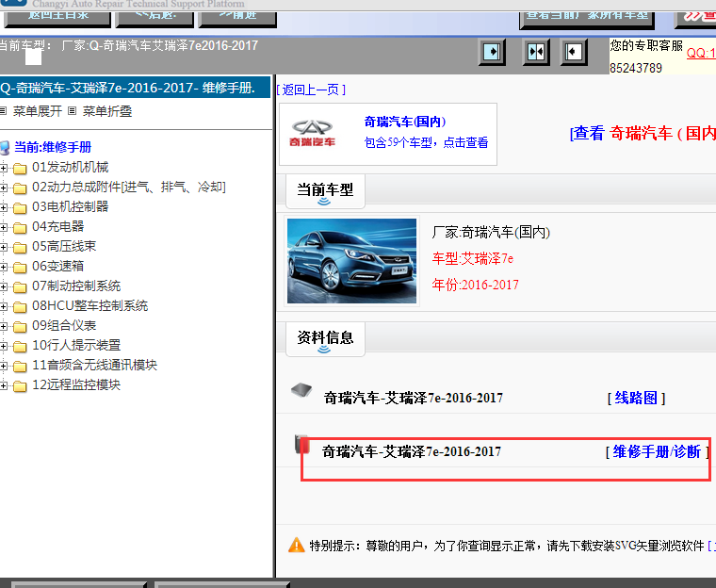Select the 当前车型 tab header
Screen dimensions: 716x588
(x=325, y=191)
